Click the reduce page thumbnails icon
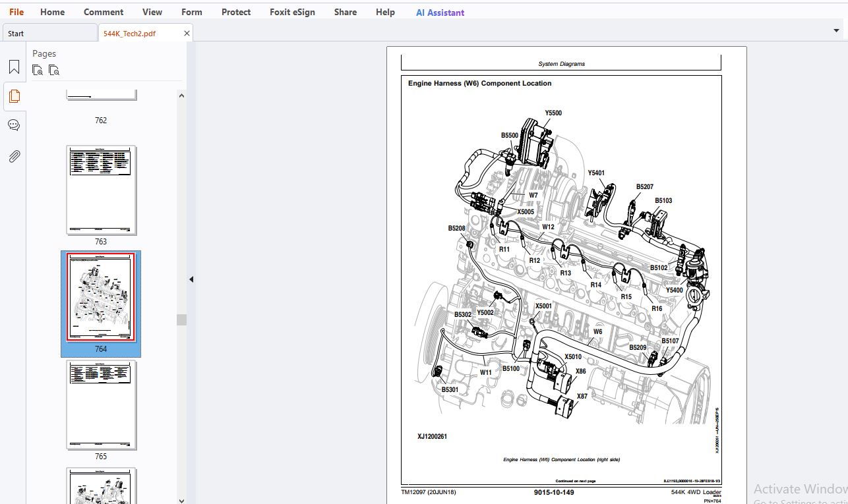The height and width of the screenshot is (504, 848). pos(54,70)
